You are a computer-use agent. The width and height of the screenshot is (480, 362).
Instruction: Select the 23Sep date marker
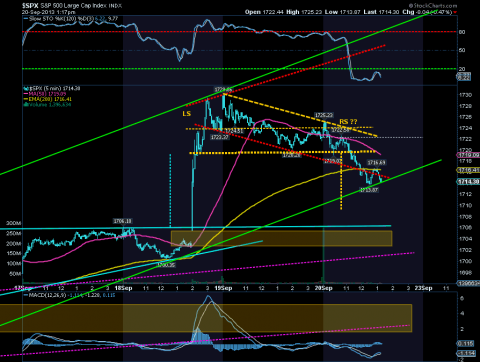point(423,288)
